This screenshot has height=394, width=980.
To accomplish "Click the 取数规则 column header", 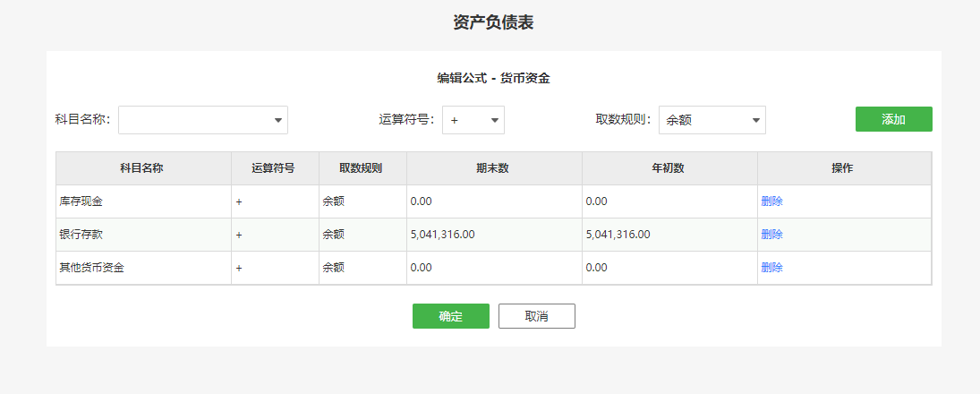I will click(362, 168).
